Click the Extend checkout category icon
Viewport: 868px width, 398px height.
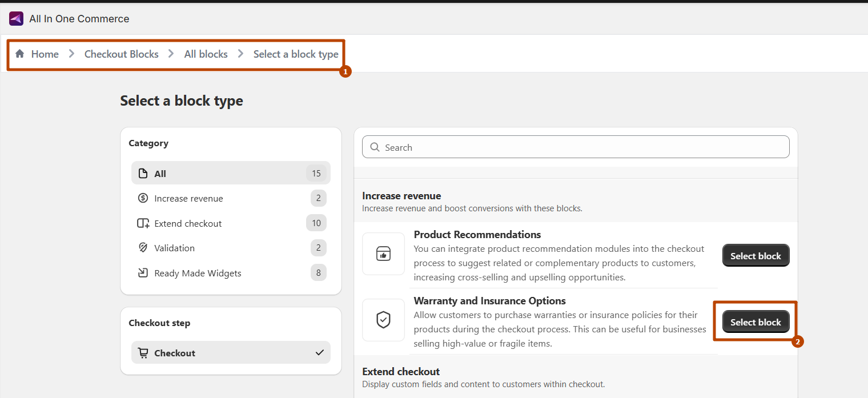[x=143, y=223]
